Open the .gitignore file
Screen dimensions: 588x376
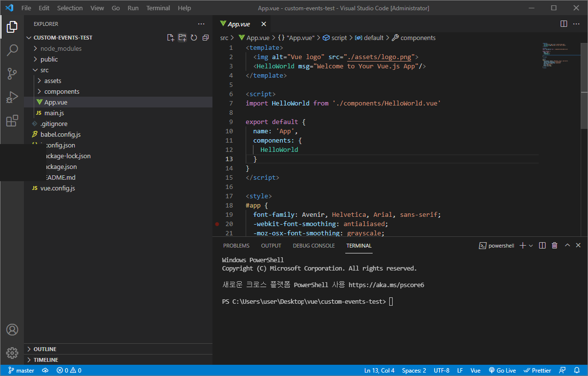(118, 124)
